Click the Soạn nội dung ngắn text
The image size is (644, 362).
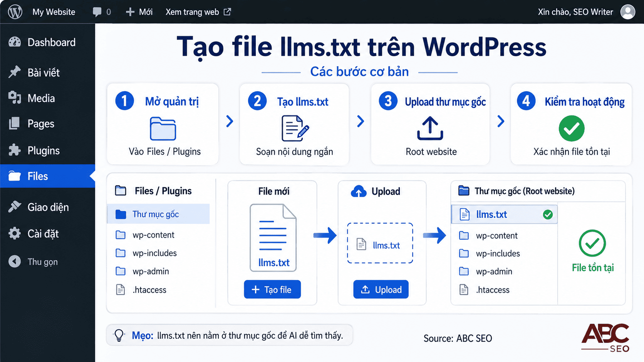[x=295, y=152]
